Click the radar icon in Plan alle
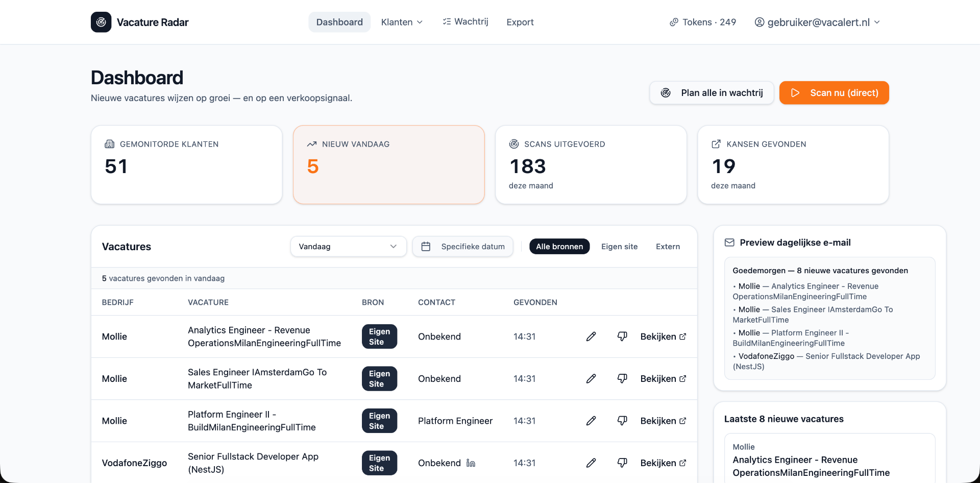This screenshot has width=980, height=483. [x=666, y=93]
